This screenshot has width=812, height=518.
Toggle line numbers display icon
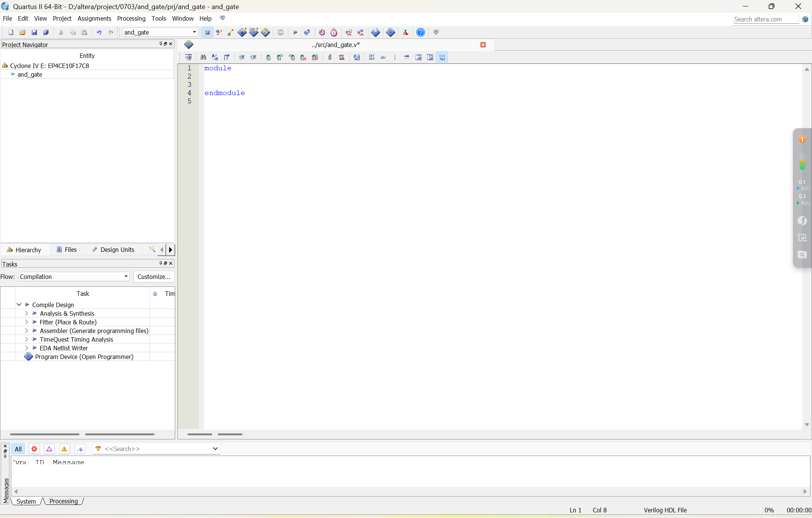pos(372,57)
